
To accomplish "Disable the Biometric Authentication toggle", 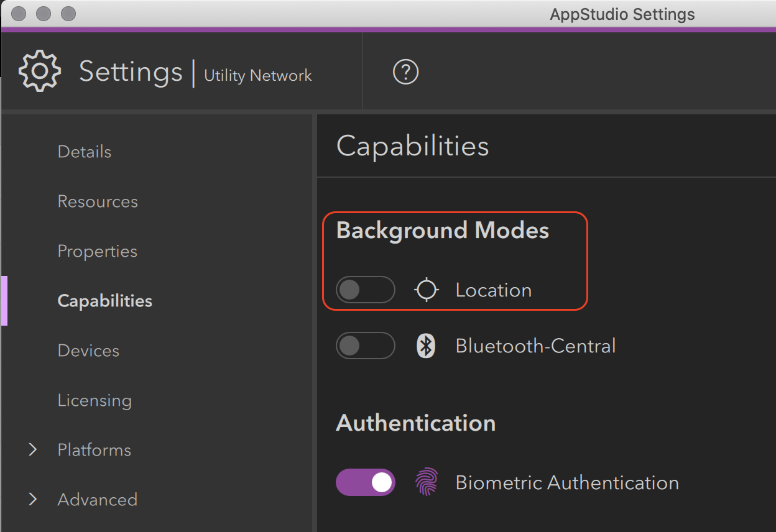I will (365, 483).
